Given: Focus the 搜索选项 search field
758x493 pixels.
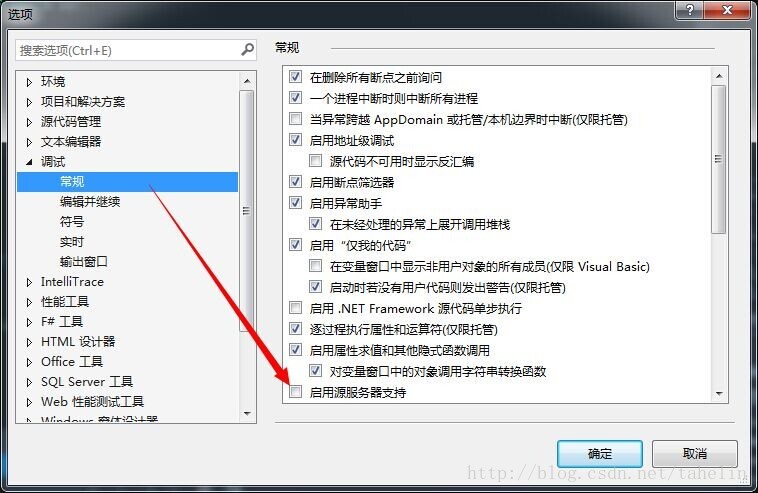Looking at the screenshot, I should click(x=129, y=50).
